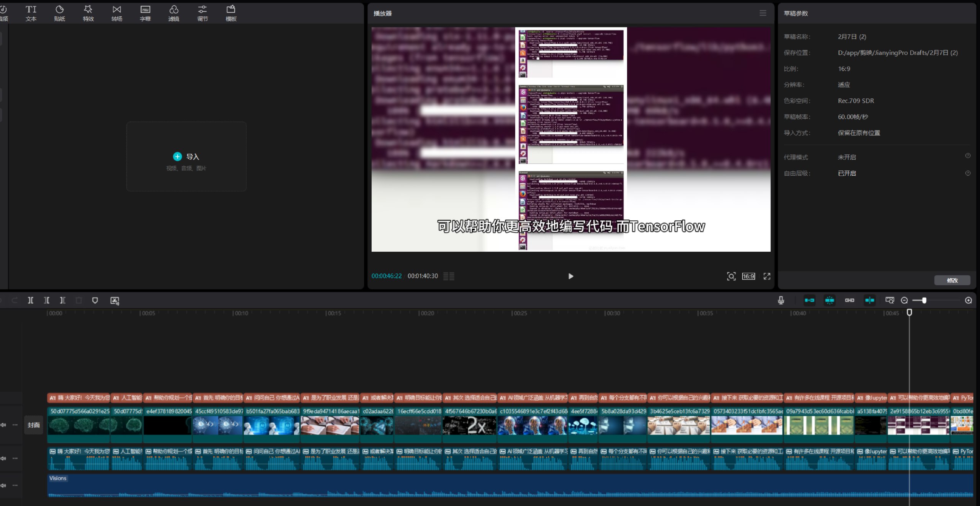Click the delete-right trim tool
Screen dimensions: 980x506
(62, 301)
